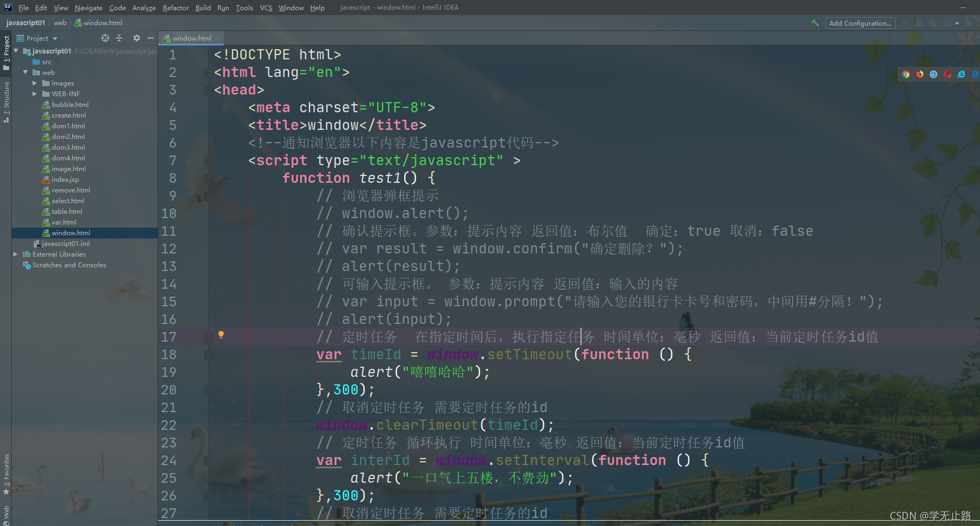
Task: Fold the script tag at line 7
Action: click(208, 160)
